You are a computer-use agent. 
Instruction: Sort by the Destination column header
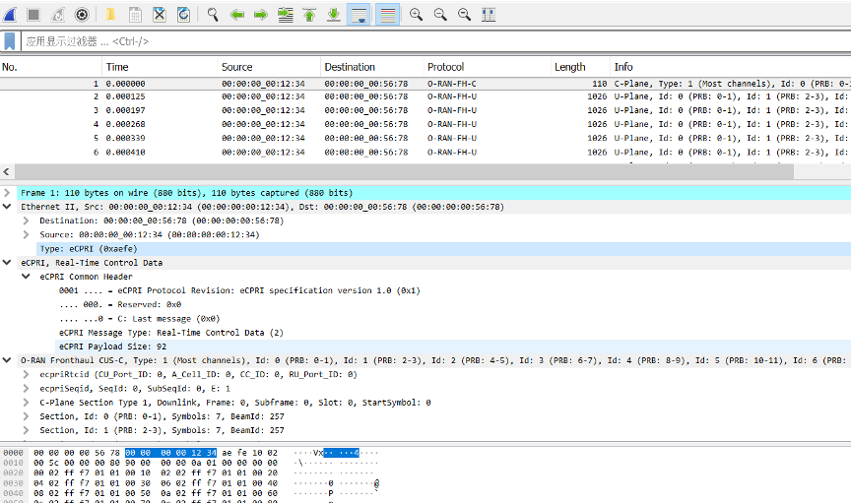coord(371,67)
